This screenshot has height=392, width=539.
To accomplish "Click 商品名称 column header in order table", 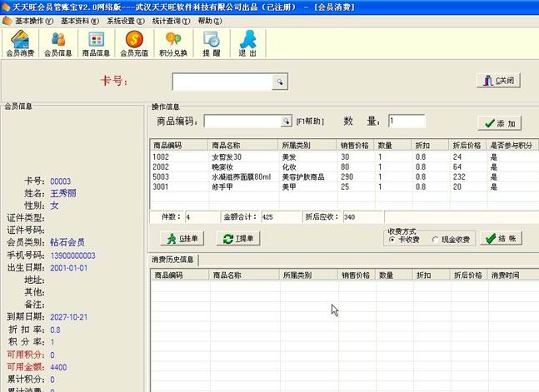I will [243, 146].
